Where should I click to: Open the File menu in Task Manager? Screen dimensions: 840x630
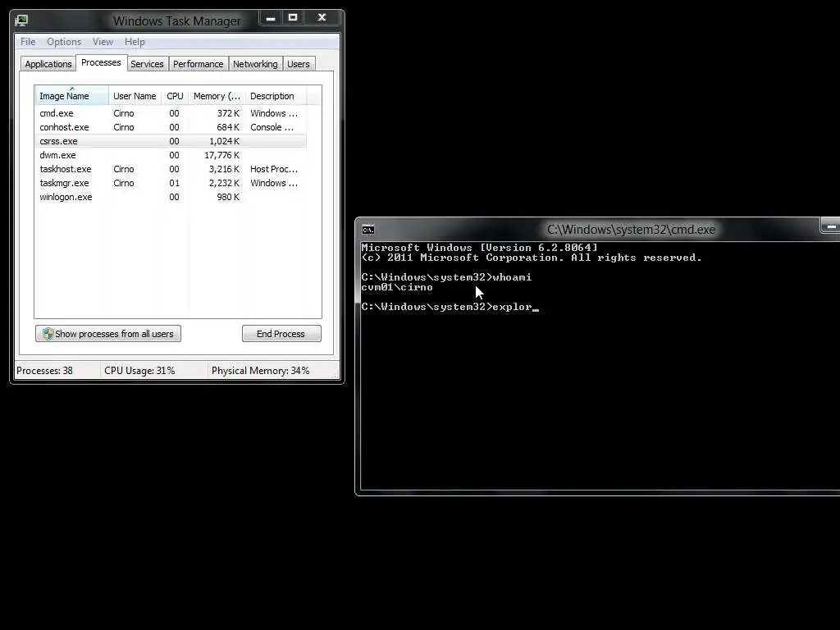[x=28, y=42]
